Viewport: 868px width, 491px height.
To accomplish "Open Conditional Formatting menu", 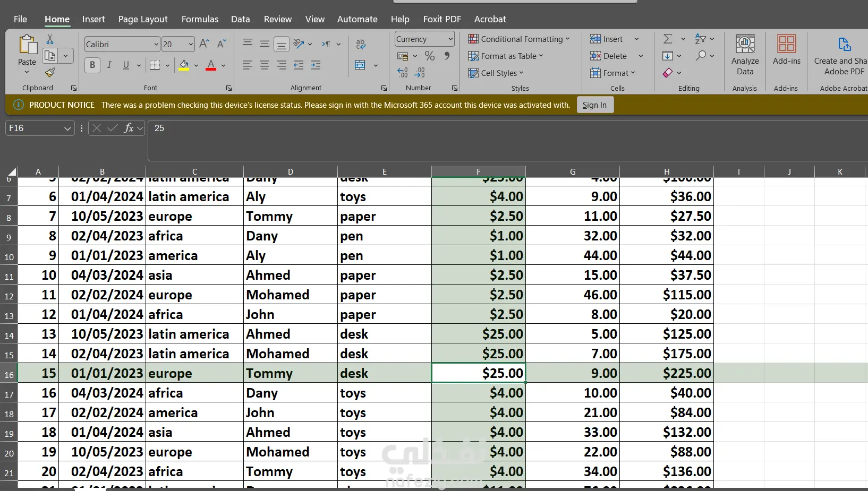I will (519, 39).
